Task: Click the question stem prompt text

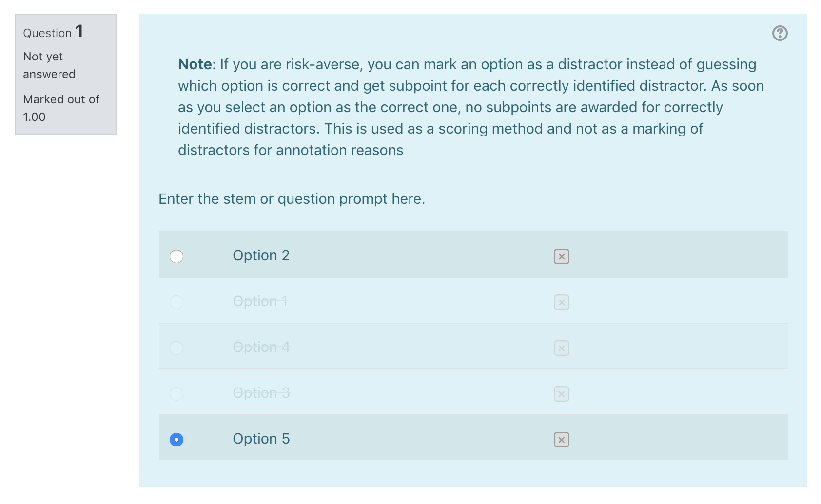Action: (292, 199)
